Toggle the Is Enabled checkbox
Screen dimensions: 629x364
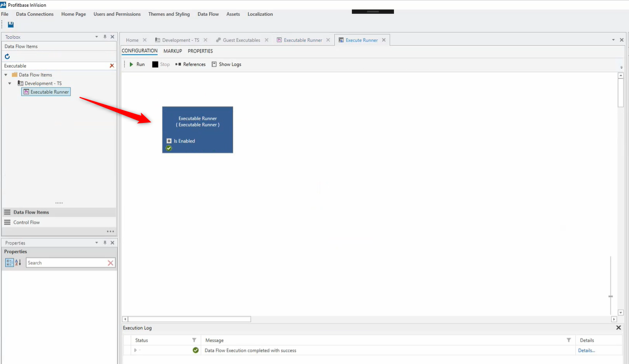pos(169,141)
